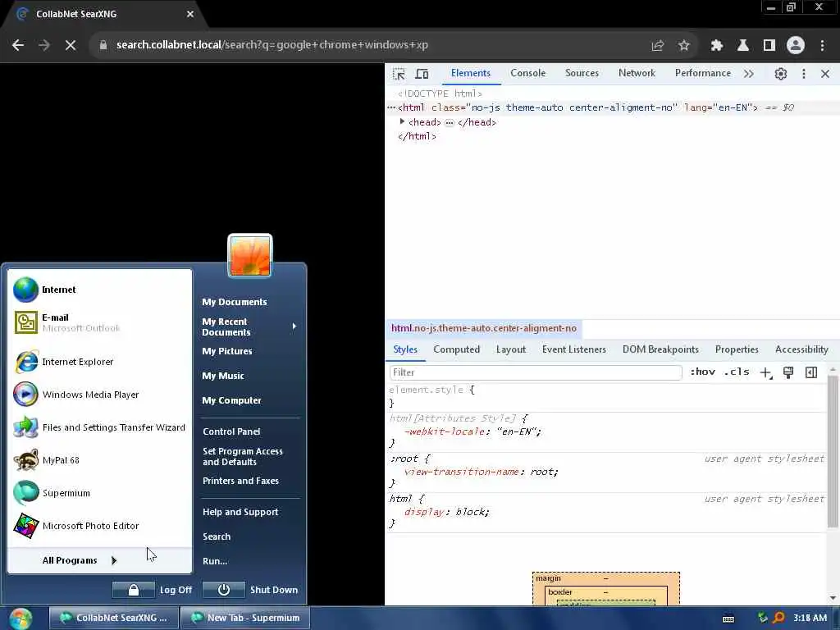
Task: Toggle :hov element state panel
Action: (x=702, y=372)
